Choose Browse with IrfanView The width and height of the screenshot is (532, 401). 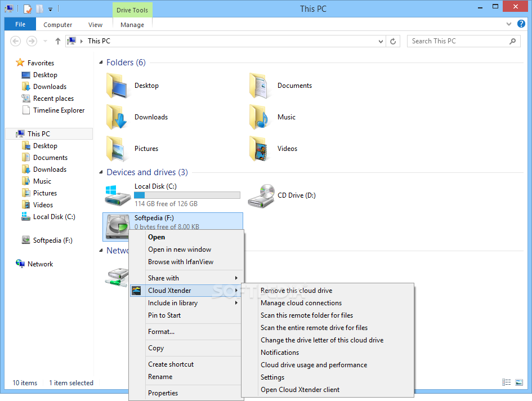coord(186,262)
